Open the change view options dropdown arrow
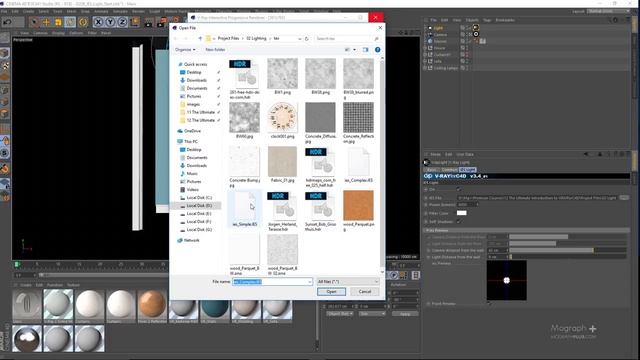The width and height of the screenshot is (640, 360). (354, 49)
